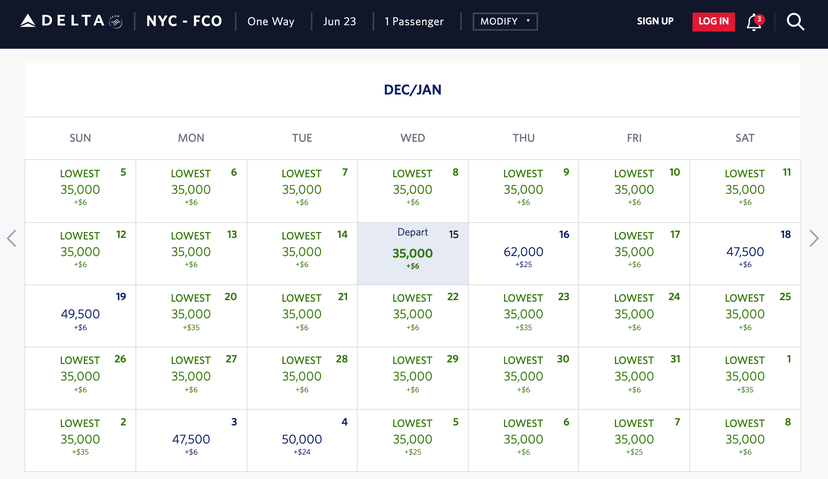Viewport: 828px width, 479px height.
Task: Click the One Way trip type
Action: [271, 21]
